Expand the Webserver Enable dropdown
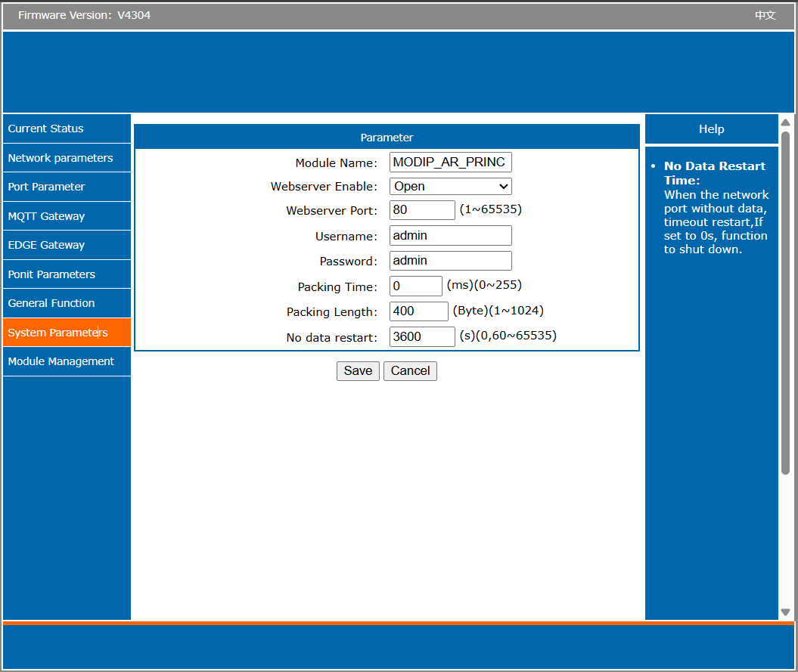 click(x=450, y=186)
